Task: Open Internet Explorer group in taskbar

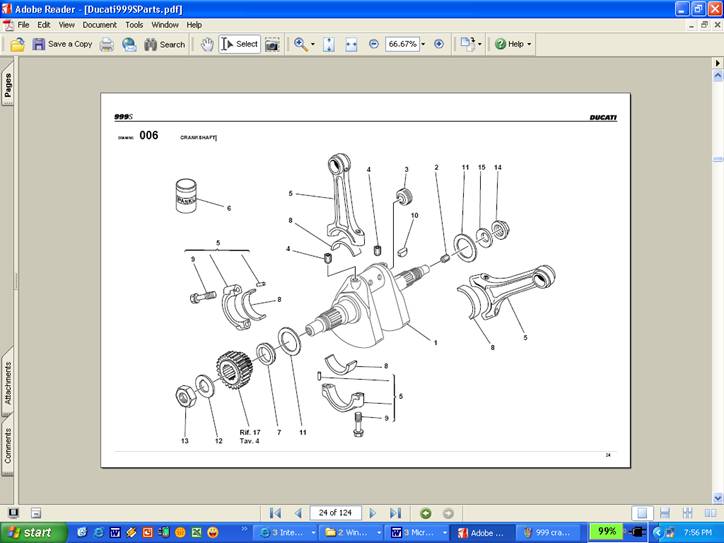Action: pyautogui.click(x=286, y=532)
